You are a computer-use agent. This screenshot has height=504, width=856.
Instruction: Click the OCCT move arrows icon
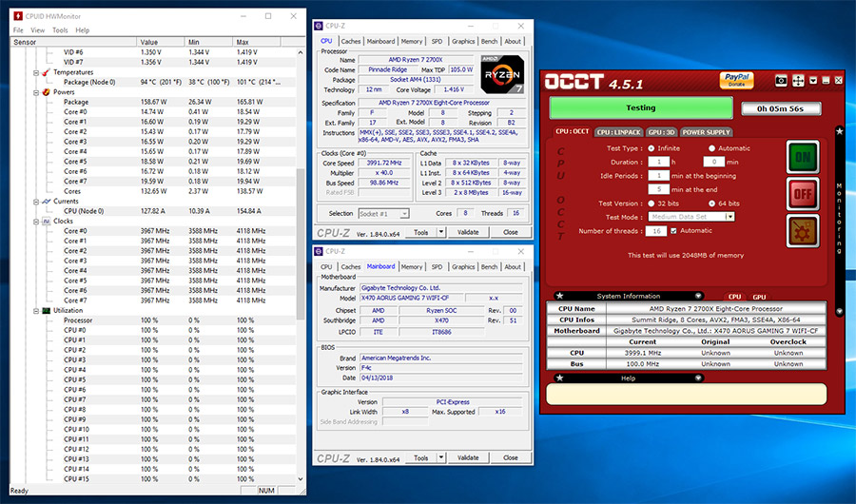point(798,81)
